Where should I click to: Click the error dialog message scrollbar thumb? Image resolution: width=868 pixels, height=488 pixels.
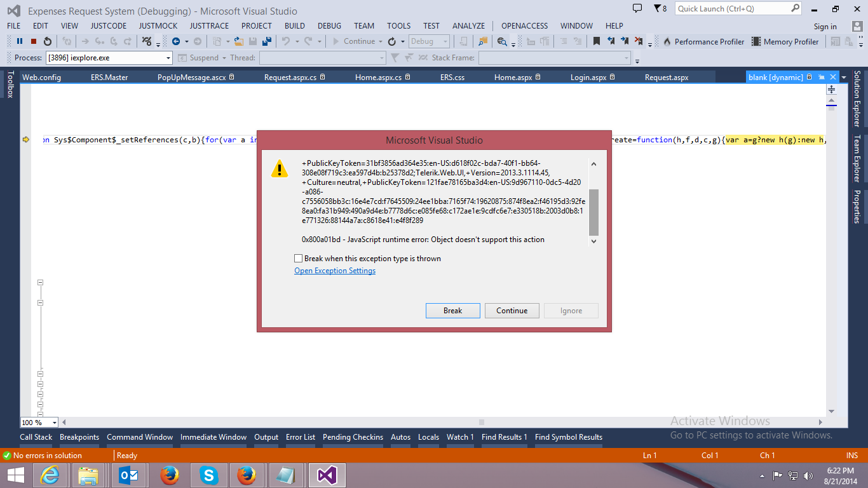tap(594, 212)
